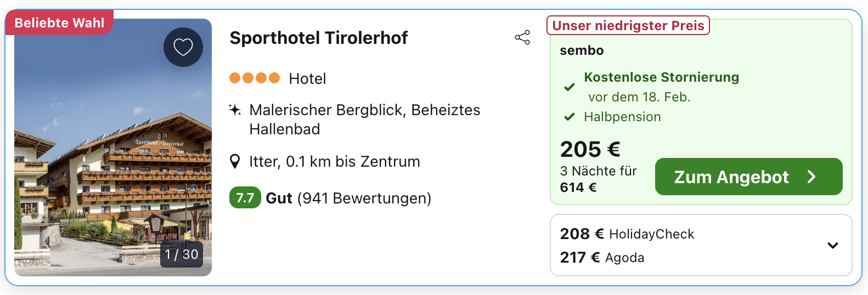Viewport: 868px width, 295px height.
Task: Select the 208 € HolidayCheck offer
Action: click(x=627, y=234)
